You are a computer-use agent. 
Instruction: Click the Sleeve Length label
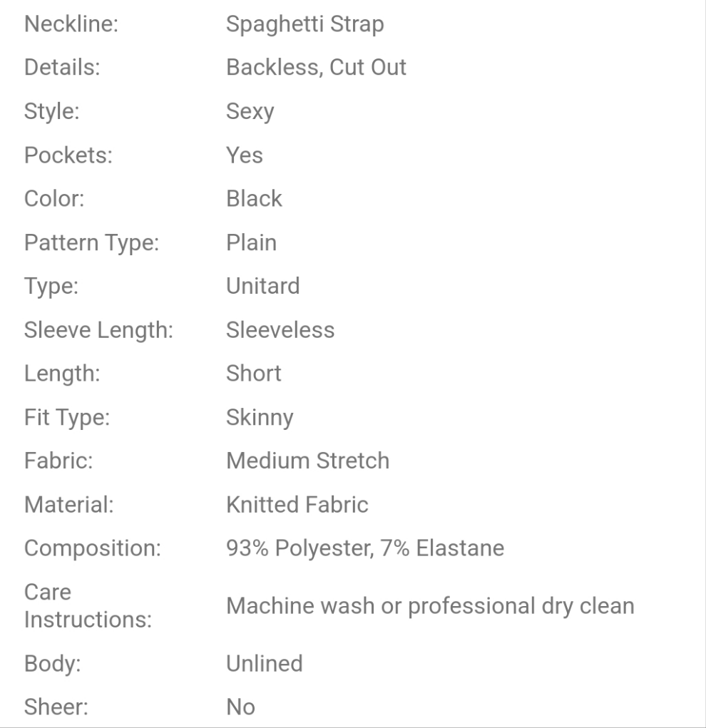(x=99, y=329)
